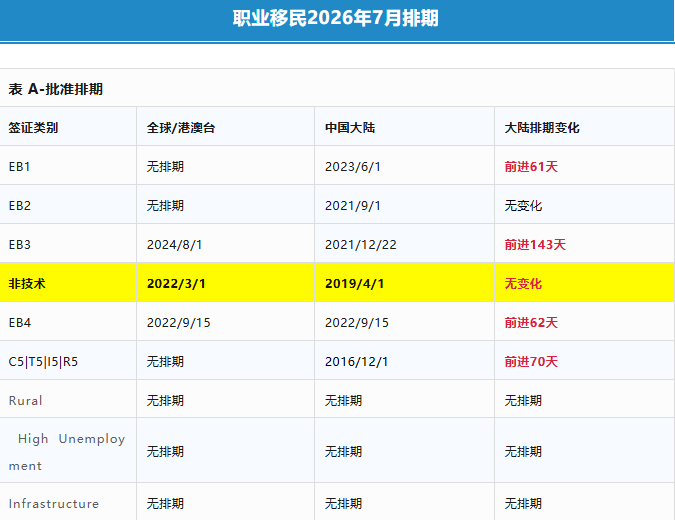Click the red text 前进143天
The width and height of the screenshot is (675, 520).
point(535,245)
